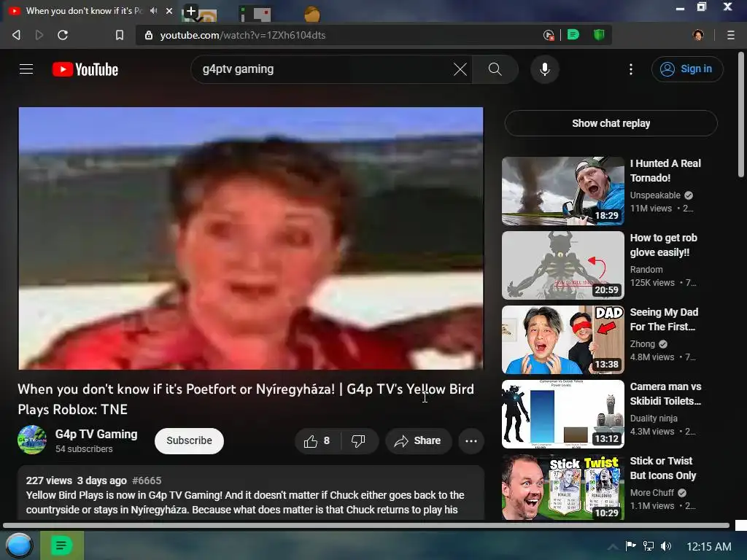The width and height of the screenshot is (747, 560).
Task: Open Camera man vs Skibidi Toilets thumbnail
Action: 562,414
